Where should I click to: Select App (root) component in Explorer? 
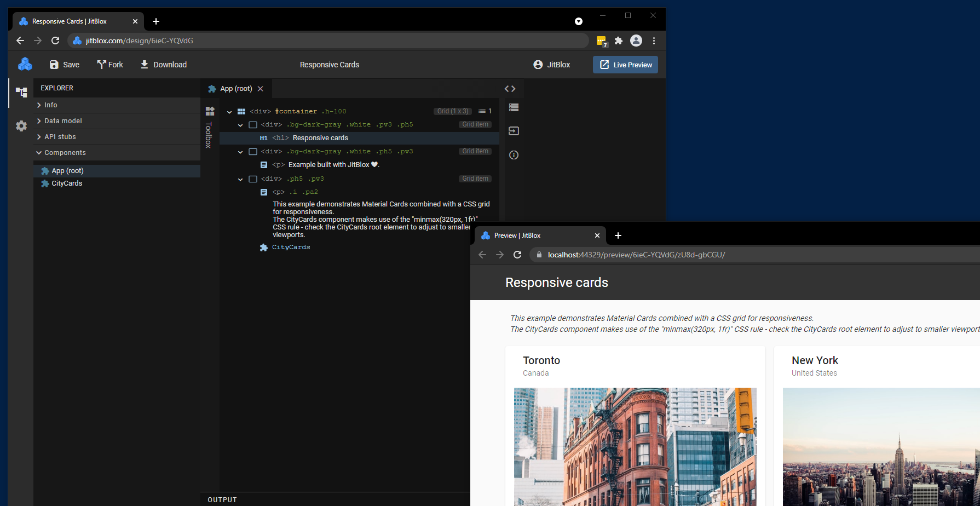(117, 171)
